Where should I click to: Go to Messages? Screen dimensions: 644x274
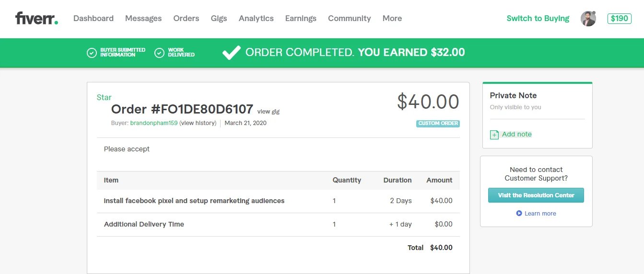point(143,19)
